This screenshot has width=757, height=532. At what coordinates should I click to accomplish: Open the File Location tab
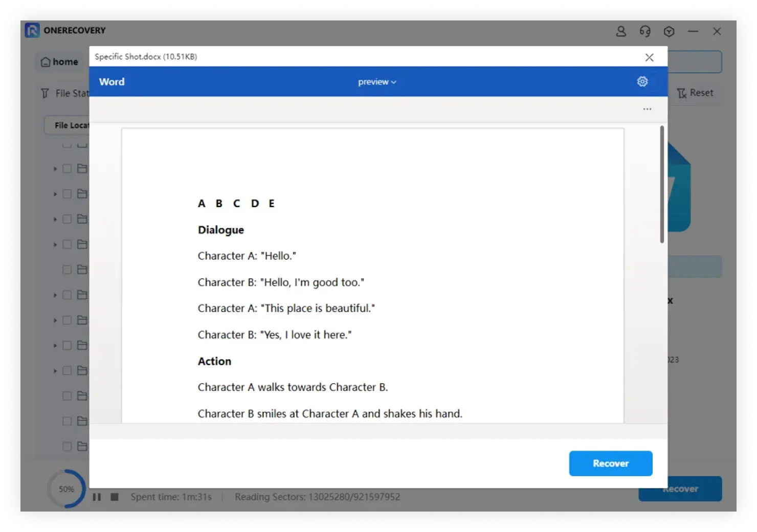click(69, 125)
